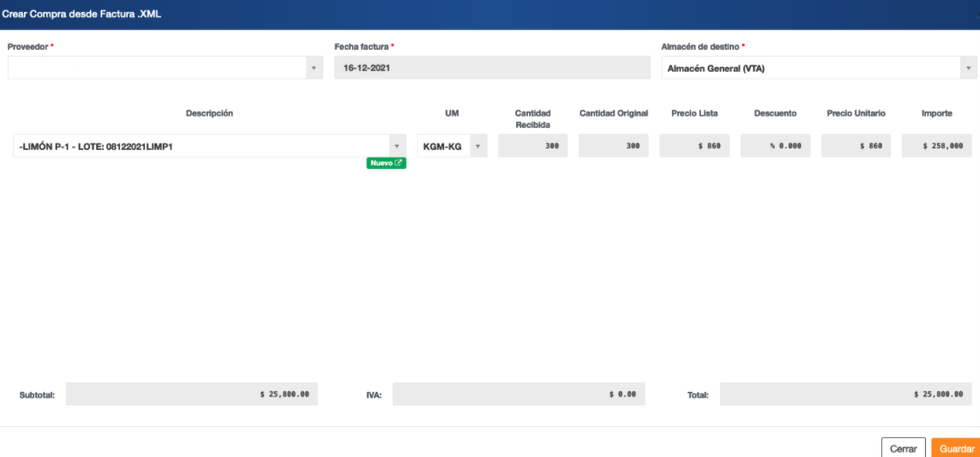
Task: Click the orange Guardar button
Action: 956,448
